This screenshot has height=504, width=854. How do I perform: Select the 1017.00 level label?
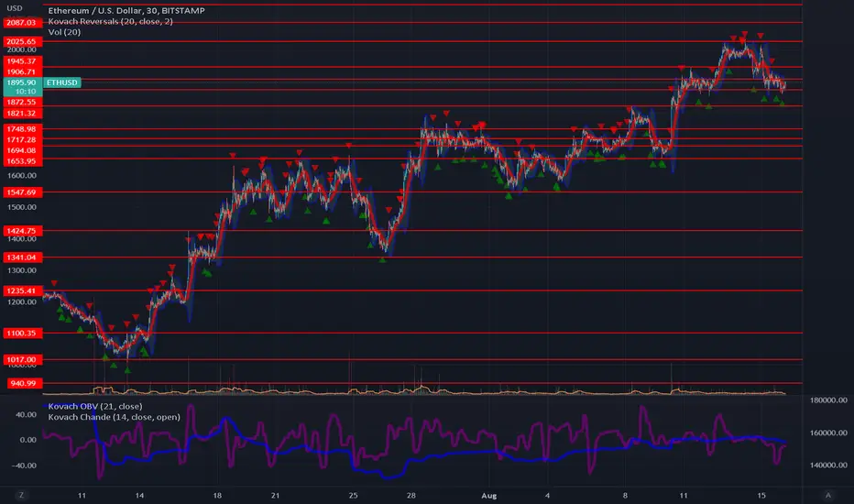(22, 359)
